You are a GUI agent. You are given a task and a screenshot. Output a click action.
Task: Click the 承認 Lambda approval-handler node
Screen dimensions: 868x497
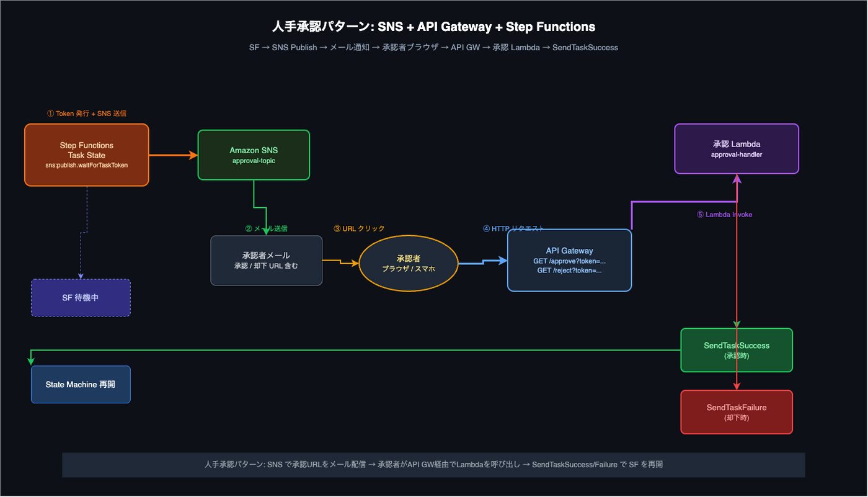click(737, 149)
